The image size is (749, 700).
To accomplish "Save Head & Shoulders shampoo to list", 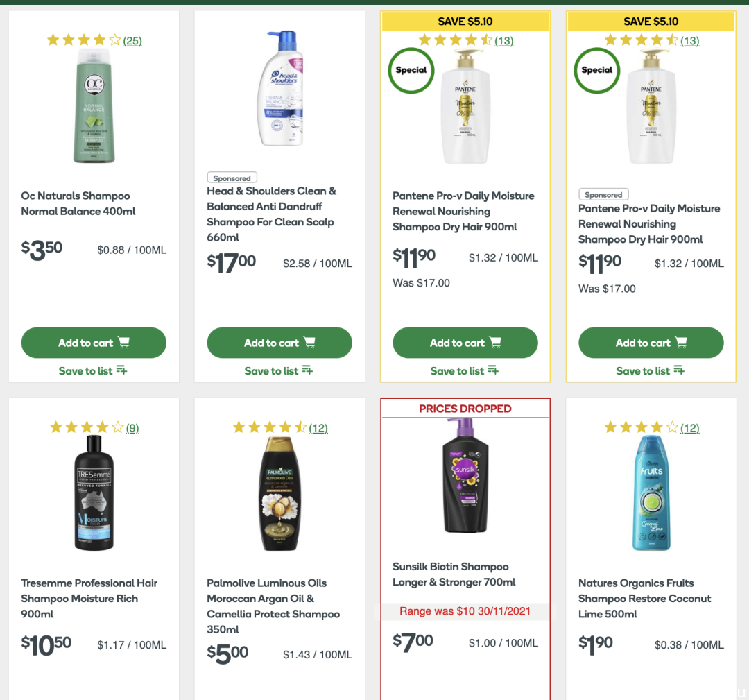I will [x=279, y=370].
